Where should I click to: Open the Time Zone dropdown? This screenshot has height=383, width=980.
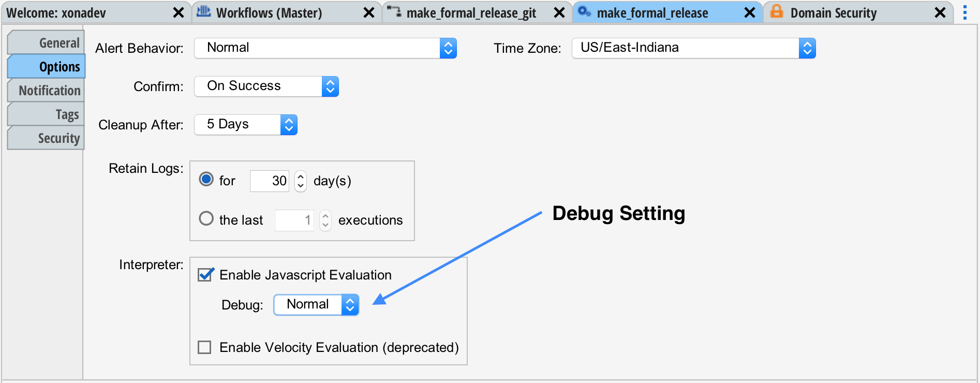807,48
